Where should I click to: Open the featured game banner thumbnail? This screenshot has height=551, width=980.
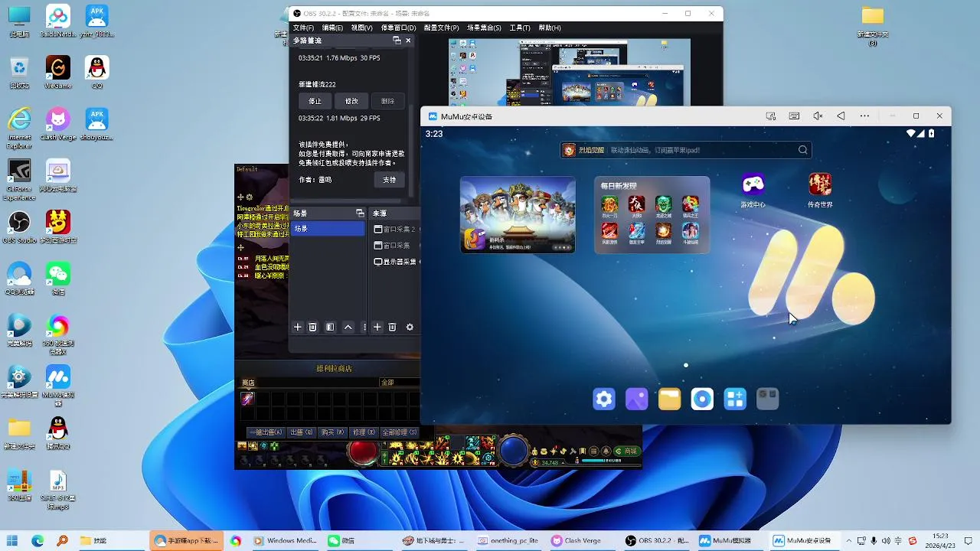[518, 215]
